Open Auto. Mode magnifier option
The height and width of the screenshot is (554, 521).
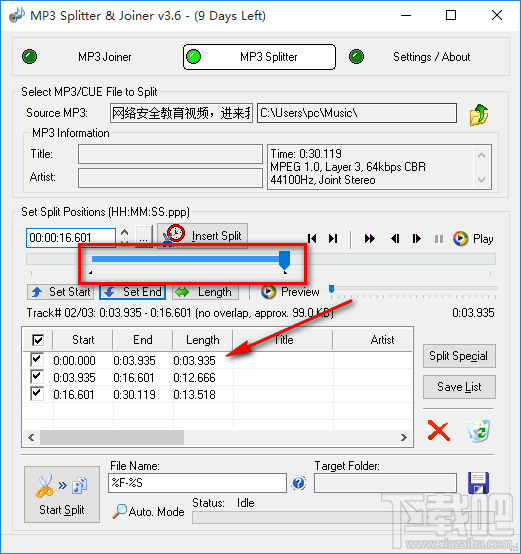(149, 511)
